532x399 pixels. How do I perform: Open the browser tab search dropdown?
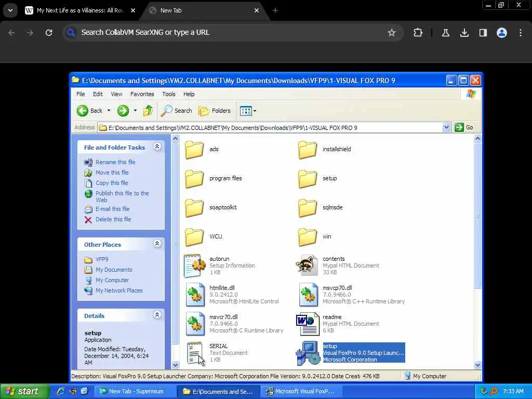(10, 10)
